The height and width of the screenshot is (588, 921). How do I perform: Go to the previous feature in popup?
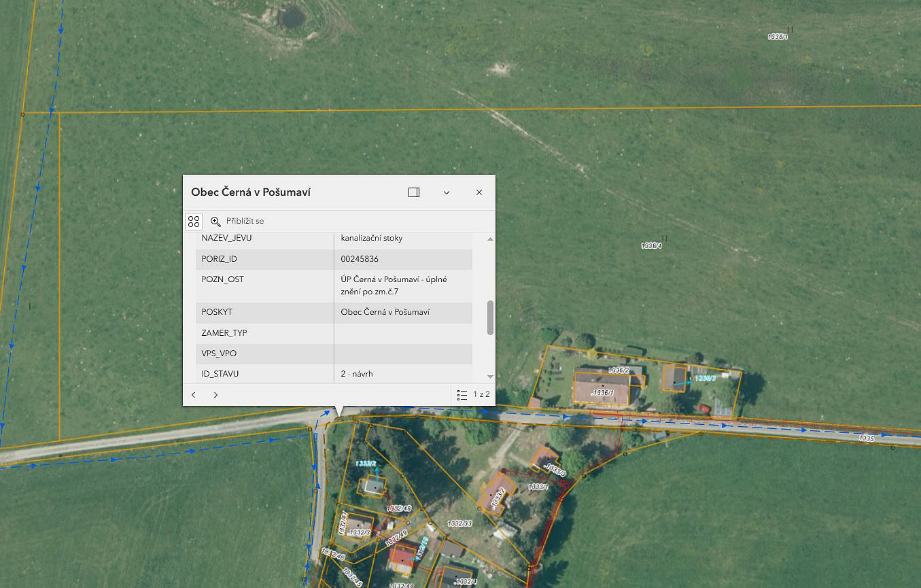click(194, 395)
